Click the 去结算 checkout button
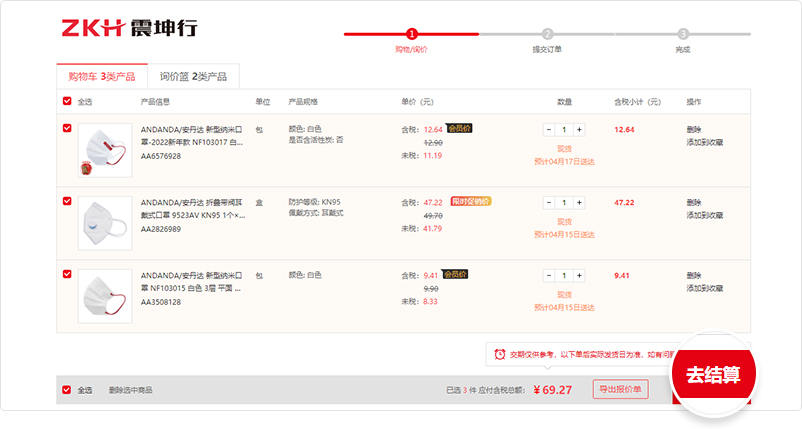 713,375
